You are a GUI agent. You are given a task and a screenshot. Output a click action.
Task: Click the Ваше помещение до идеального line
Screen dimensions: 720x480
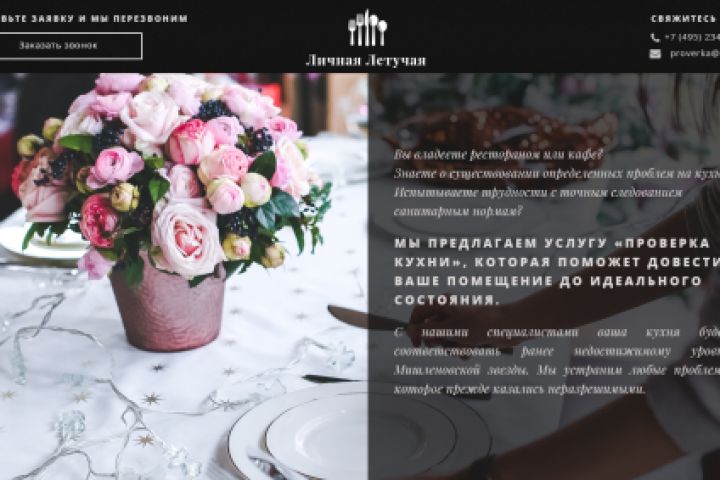pyautogui.click(x=548, y=281)
